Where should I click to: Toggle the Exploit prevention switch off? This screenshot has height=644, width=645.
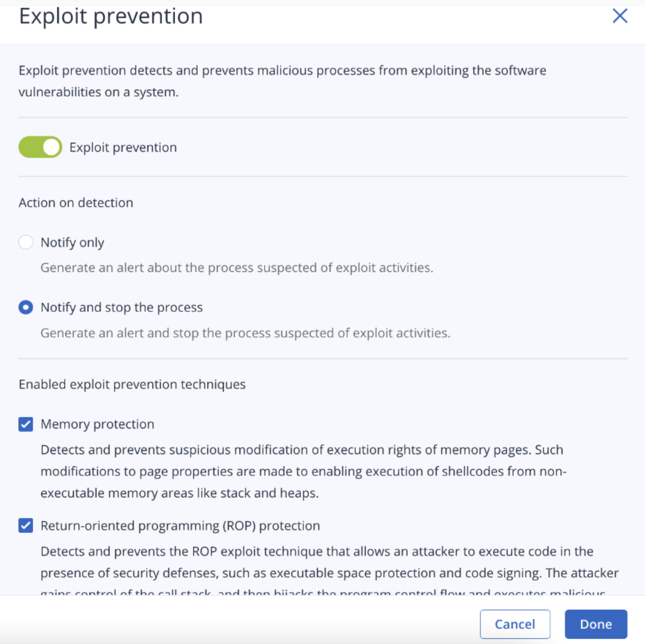coord(40,147)
